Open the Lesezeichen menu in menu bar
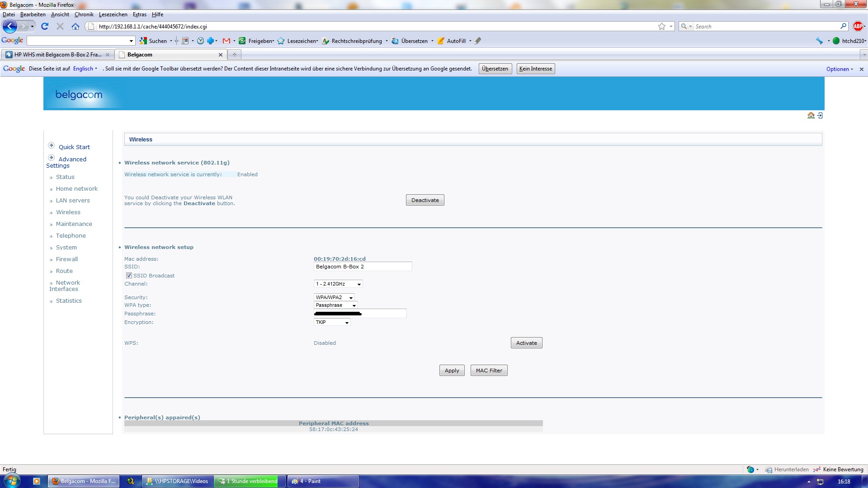This screenshot has height=488, width=868. click(113, 14)
